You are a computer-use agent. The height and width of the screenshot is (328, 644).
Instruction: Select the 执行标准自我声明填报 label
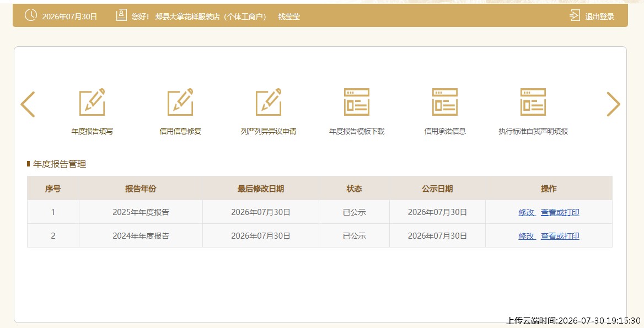533,131
